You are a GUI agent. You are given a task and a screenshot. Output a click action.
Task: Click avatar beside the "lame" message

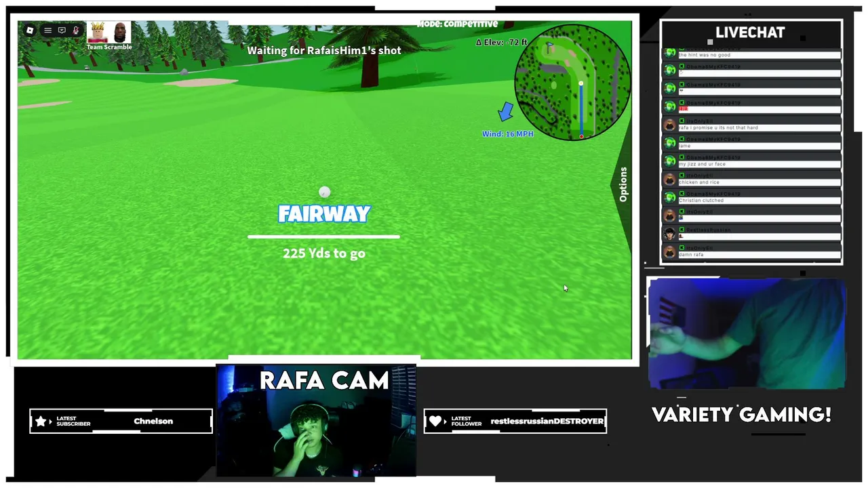coord(670,143)
